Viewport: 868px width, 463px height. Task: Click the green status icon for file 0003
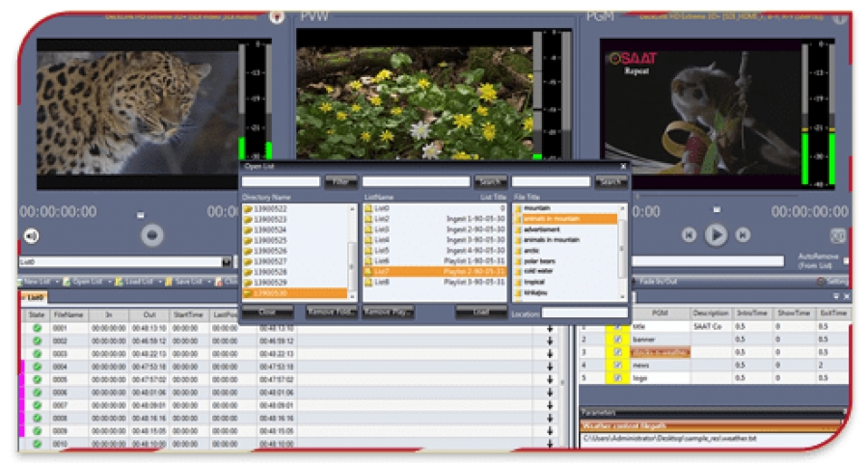tap(37, 353)
